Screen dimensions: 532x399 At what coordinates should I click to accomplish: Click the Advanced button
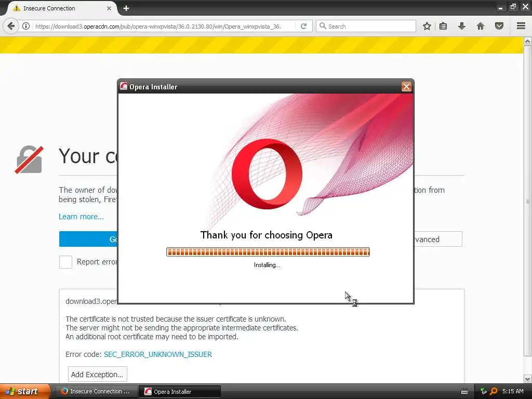click(438, 239)
